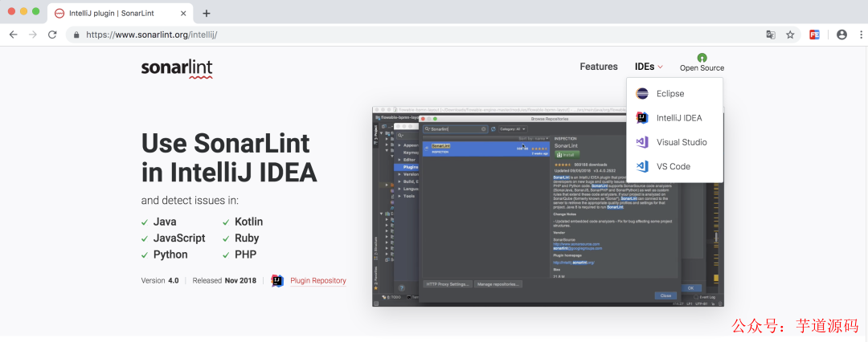This screenshot has height=342, width=868.
Task: Reload the page with refresh icon
Action: tap(52, 35)
